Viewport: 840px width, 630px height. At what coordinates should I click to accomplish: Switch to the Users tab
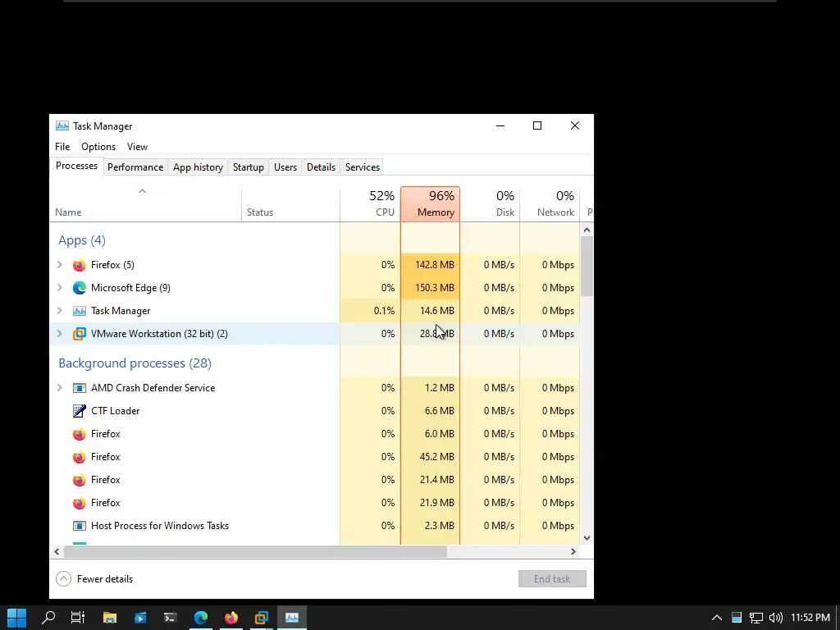[285, 167]
